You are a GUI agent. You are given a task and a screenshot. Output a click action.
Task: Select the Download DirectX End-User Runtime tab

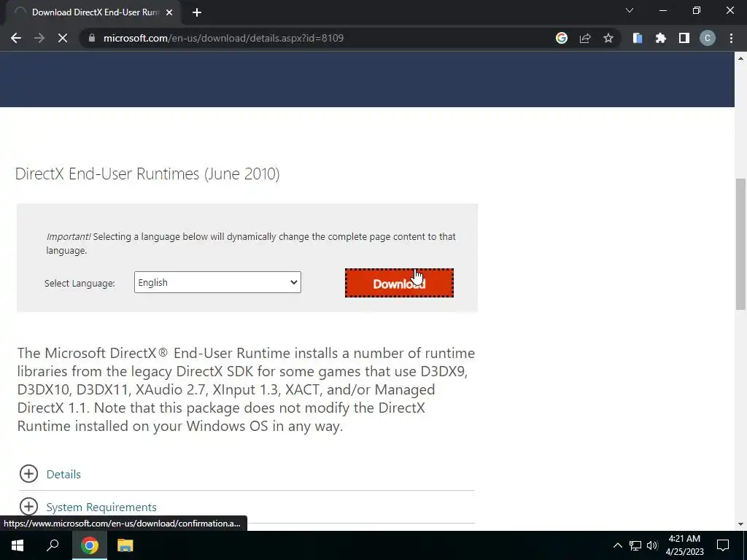[93, 12]
